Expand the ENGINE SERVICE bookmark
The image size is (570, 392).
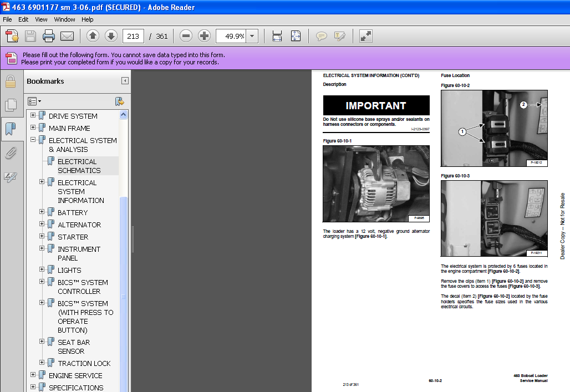pos(33,375)
